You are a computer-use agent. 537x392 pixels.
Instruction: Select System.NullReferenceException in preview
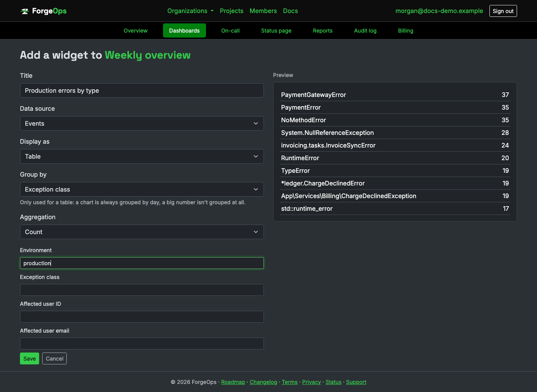tap(395, 133)
